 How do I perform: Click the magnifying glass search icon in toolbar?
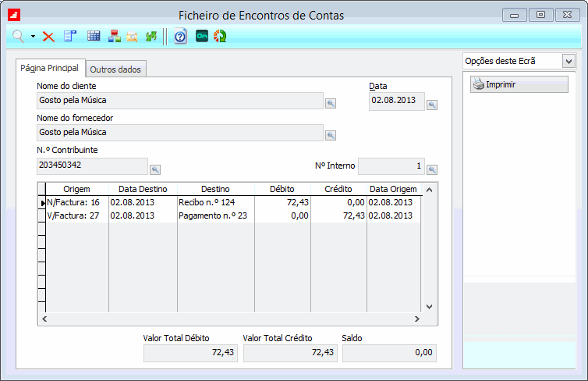coord(17,36)
